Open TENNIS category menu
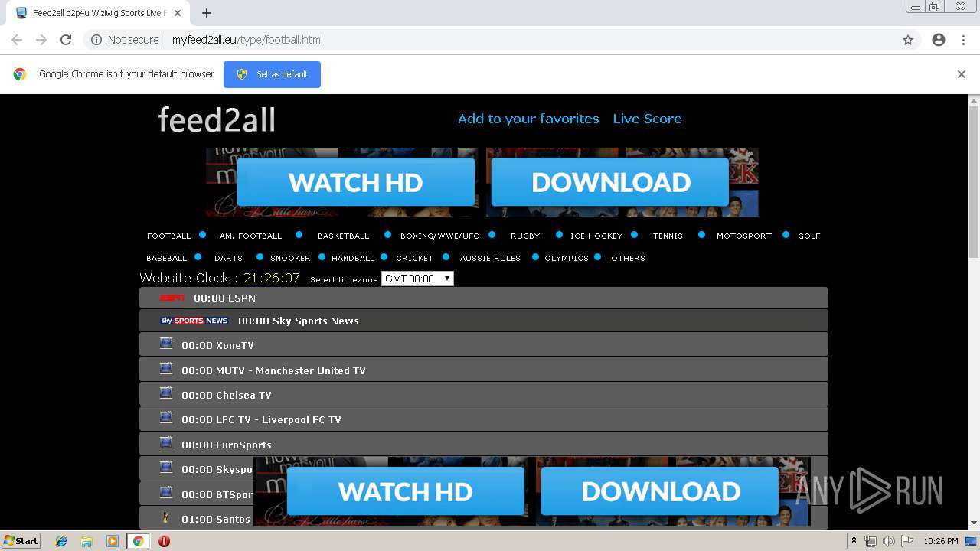The height and width of the screenshot is (551, 980). pos(668,236)
